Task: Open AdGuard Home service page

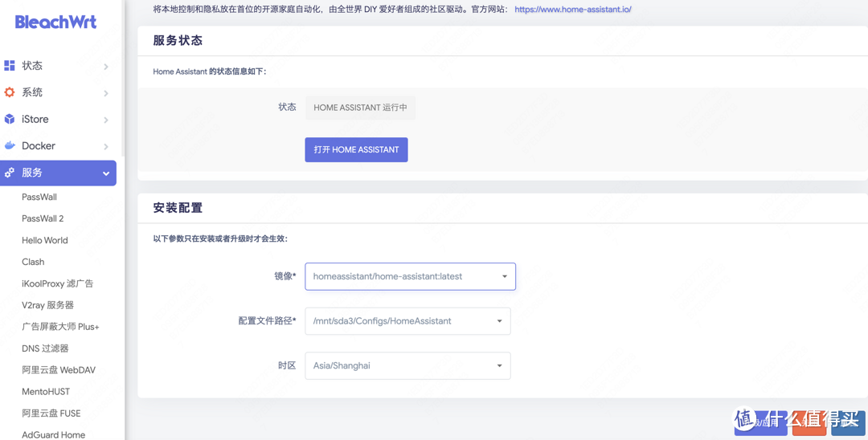Action: coord(54,435)
